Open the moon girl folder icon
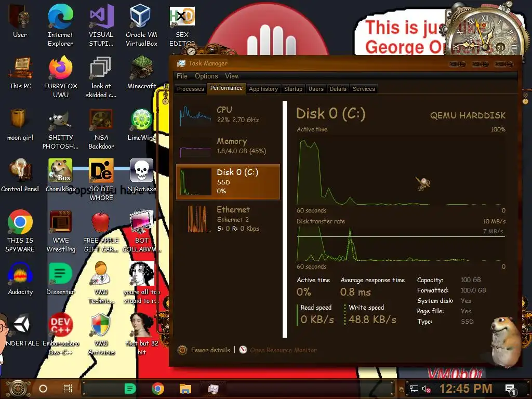Viewport: 532px width, 399px height. click(x=20, y=125)
